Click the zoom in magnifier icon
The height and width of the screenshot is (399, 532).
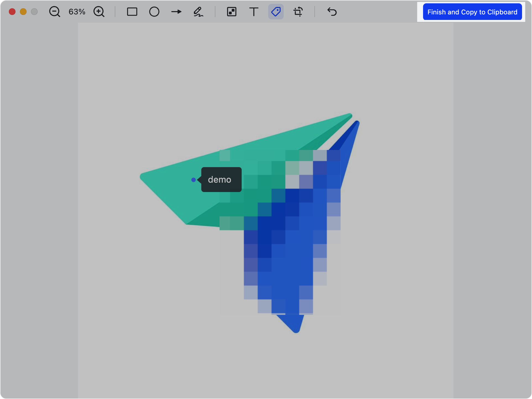tap(99, 12)
